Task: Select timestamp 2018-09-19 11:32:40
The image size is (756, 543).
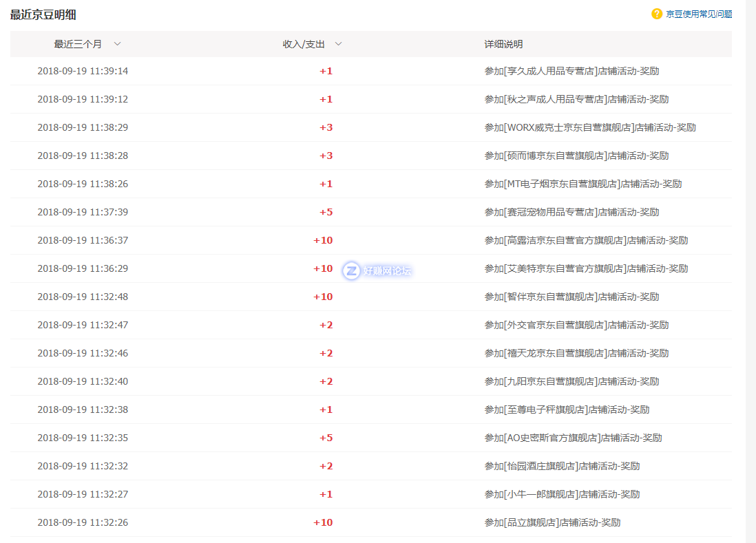Action: 83,381
